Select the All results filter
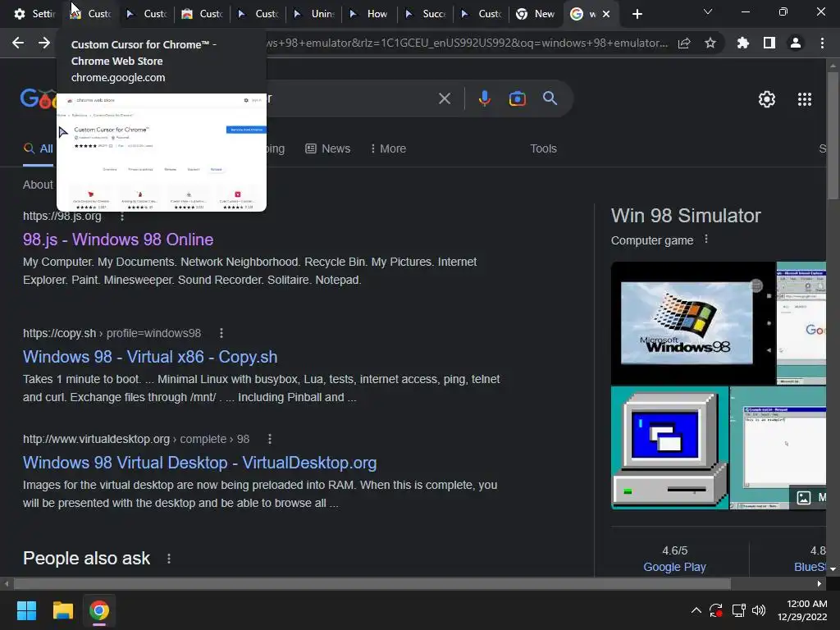Screen dimensions: 840x630 [x=38, y=149]
